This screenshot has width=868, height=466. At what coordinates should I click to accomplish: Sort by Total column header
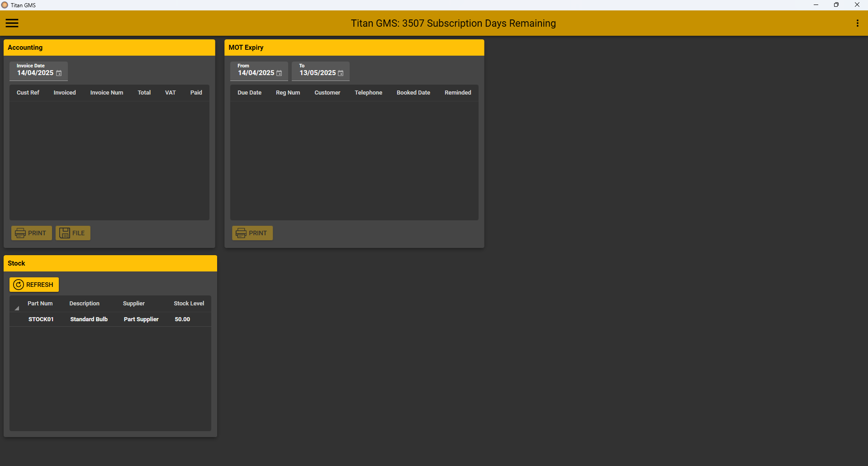point(144,93)
